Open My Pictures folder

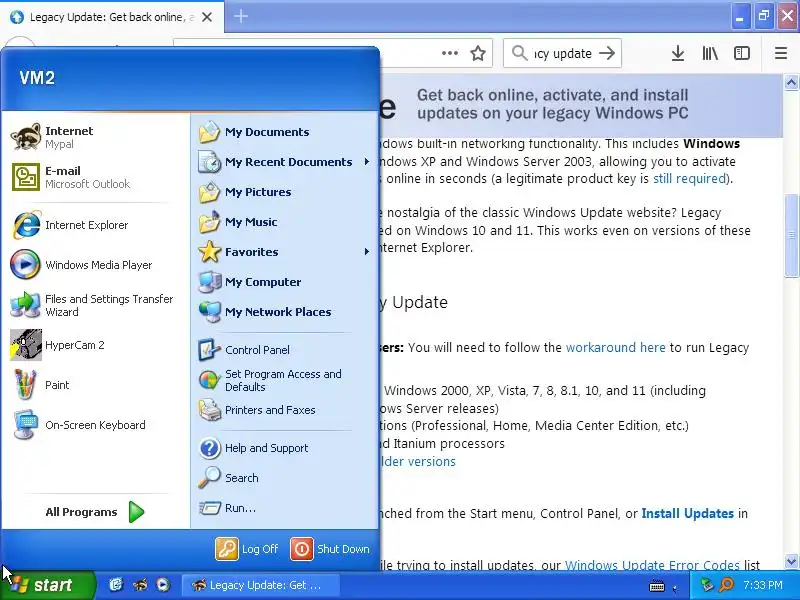point(284,192)
